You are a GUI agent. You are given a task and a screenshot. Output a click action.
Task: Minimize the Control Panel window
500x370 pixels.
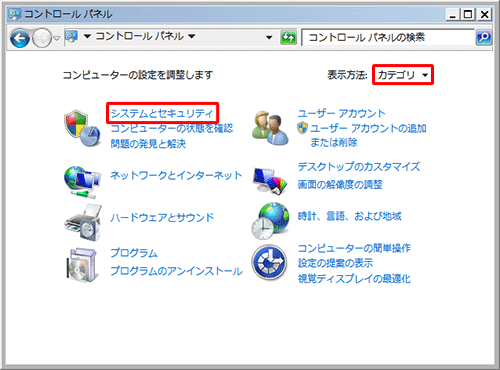(x=453, y=14)
